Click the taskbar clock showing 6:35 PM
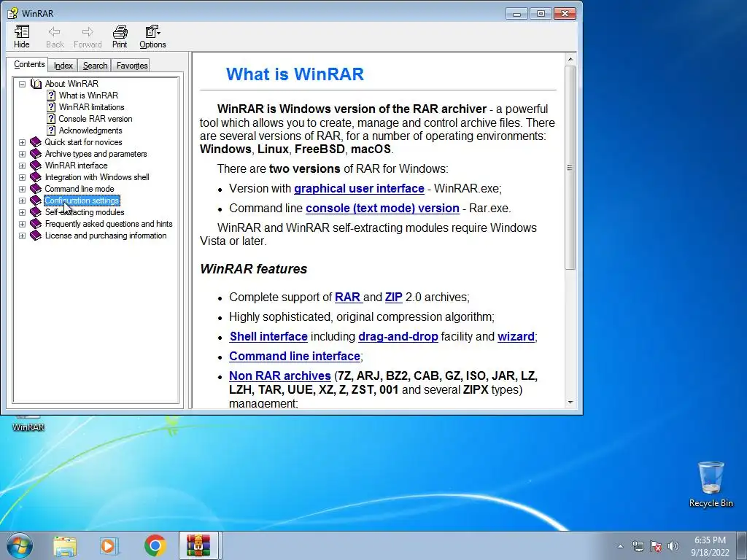The width and height of the screenshot is (747, 560). [x=710, y=546]
